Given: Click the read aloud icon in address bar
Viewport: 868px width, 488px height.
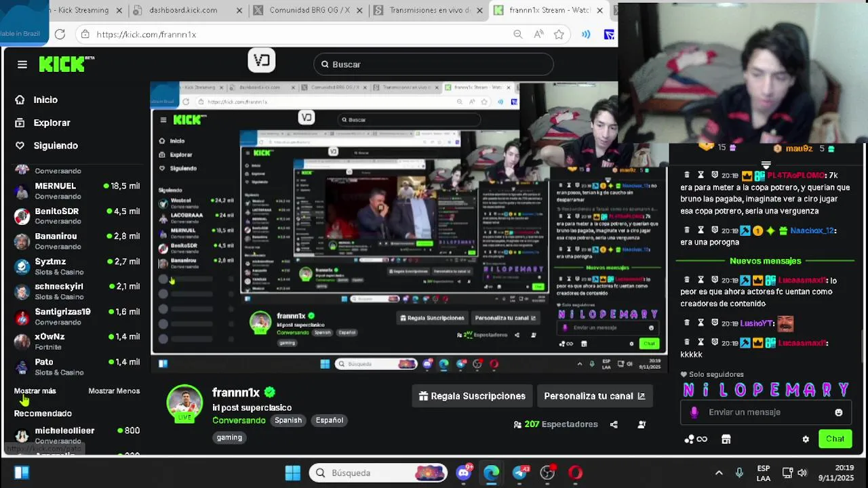Looking at the screenshot, I should tap(538, 34).
